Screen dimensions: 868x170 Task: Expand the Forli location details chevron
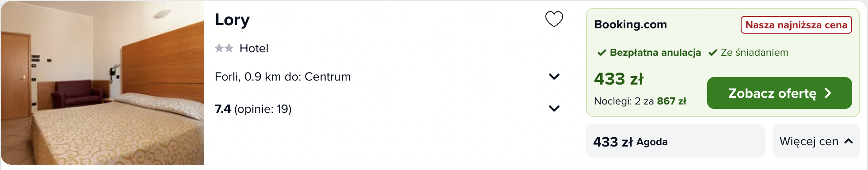point(554,77)
